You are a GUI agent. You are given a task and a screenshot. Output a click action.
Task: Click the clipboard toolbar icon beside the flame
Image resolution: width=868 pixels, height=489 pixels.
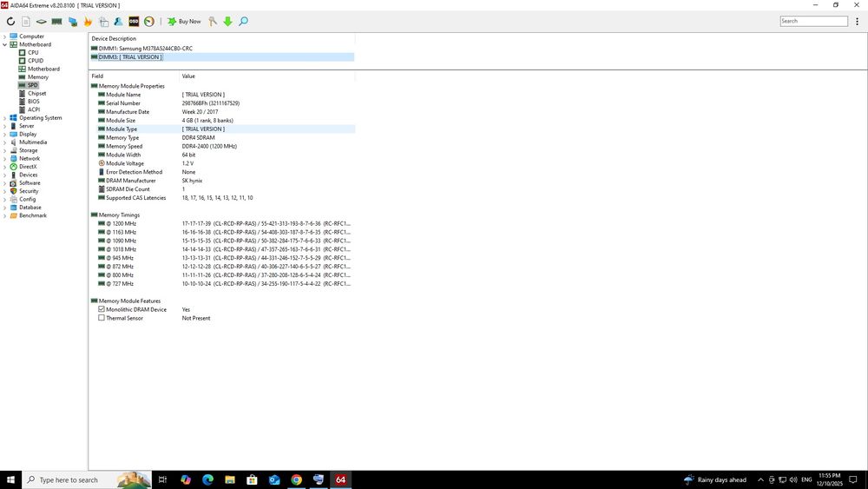point(103,22)
